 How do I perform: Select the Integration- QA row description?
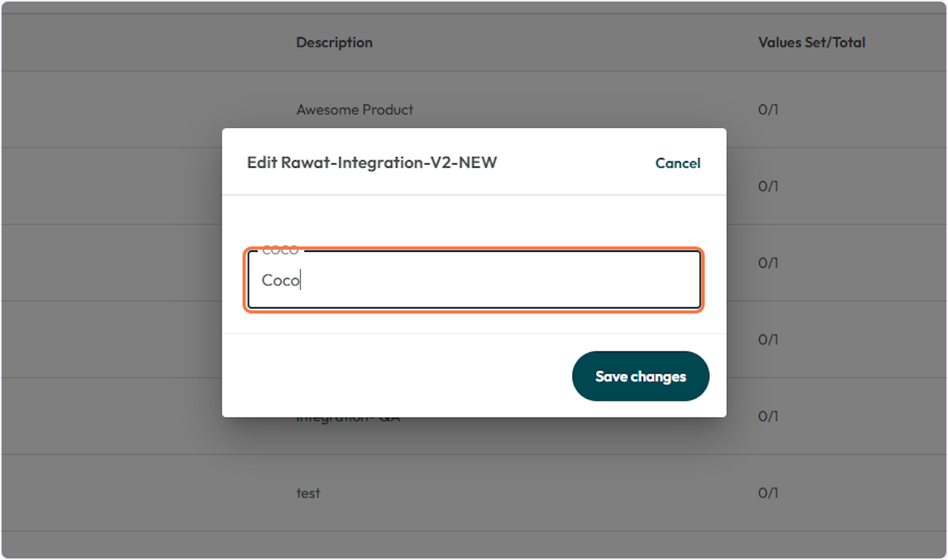click(x=350, y=415)
